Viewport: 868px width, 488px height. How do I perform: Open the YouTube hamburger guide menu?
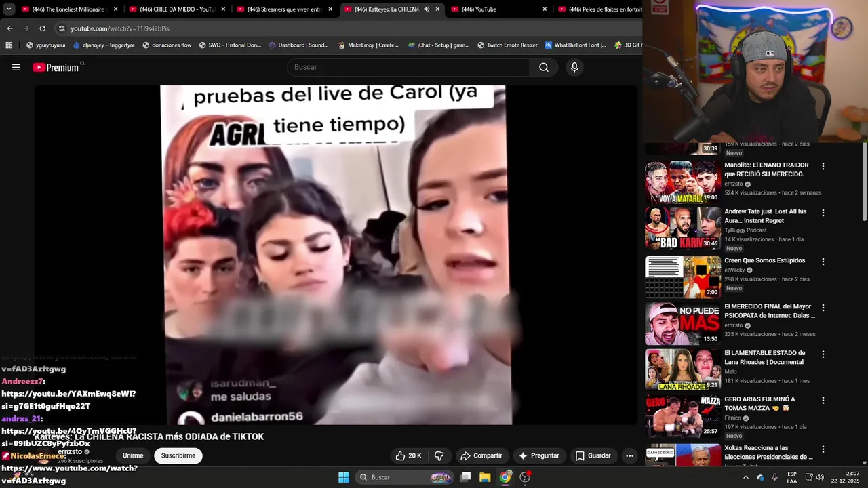point(16,67)
